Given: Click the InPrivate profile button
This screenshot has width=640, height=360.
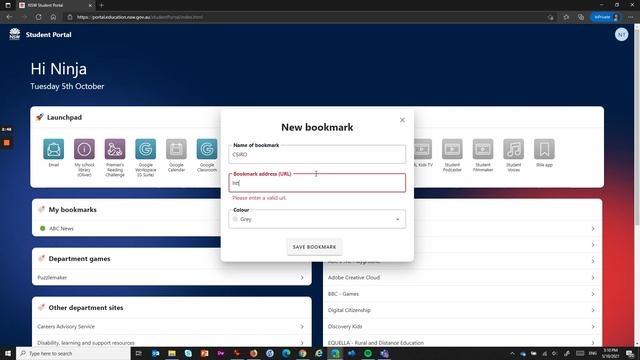Looking at the screenshot, I should click(606, 17).
